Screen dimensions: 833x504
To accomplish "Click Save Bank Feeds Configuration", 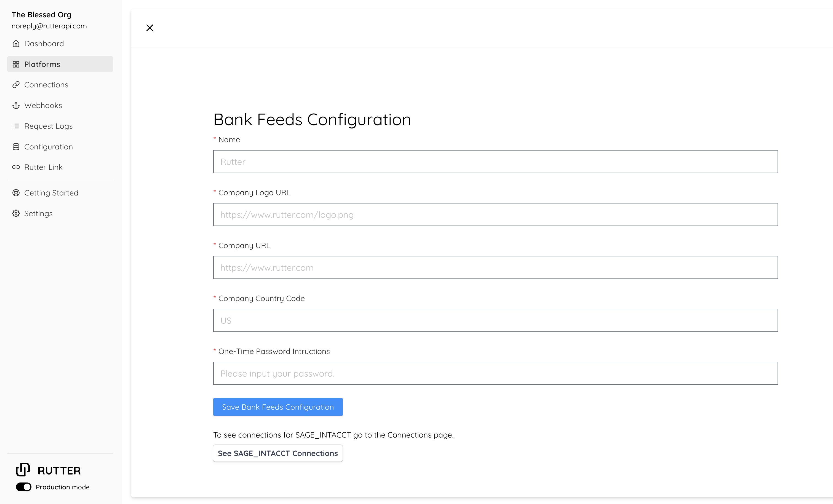I will coord(277,407).
